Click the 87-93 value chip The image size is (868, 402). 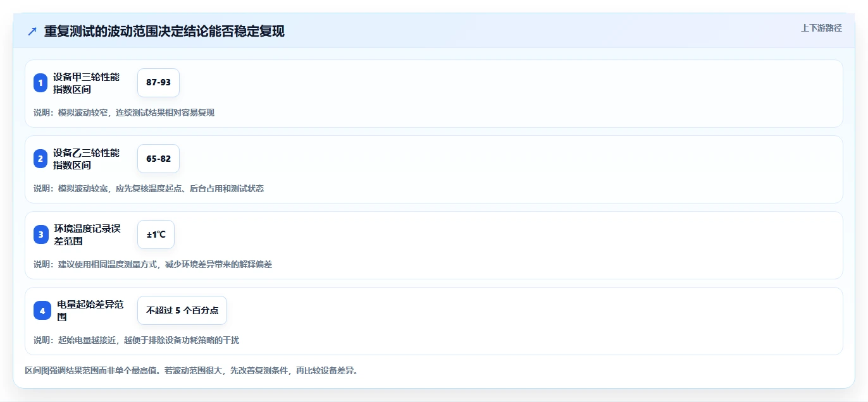click(158, 83)
